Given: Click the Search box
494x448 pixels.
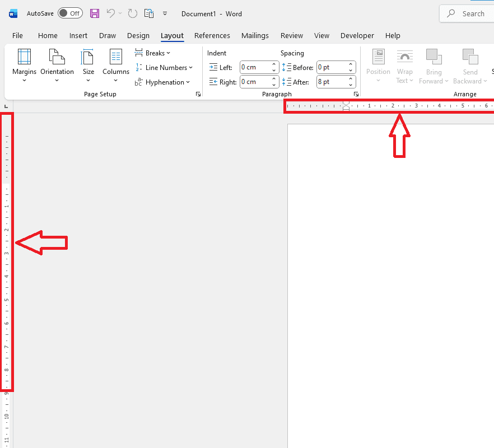Looking at the screenshot, I should (467, 13).
